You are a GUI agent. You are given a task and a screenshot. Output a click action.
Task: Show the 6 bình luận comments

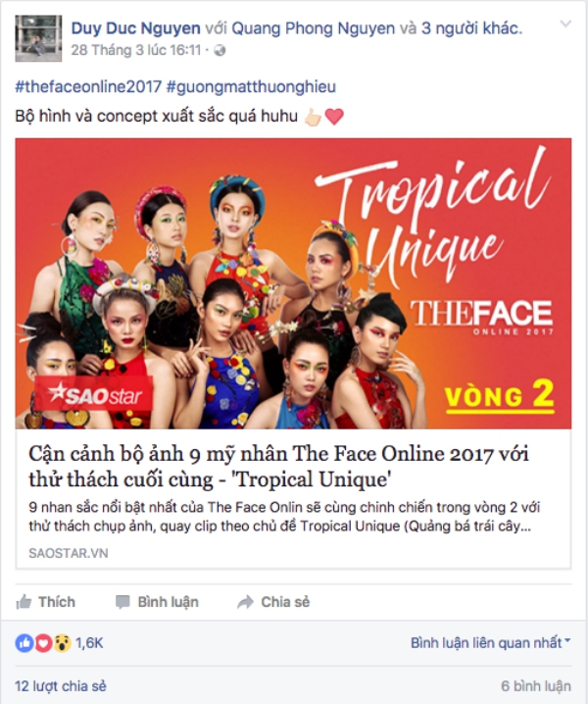[536, 686]
